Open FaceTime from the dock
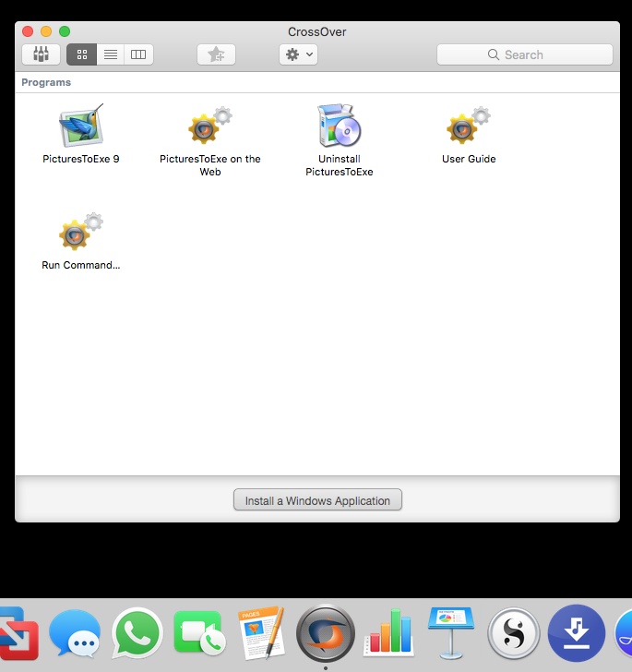Viewport: 632px width, 672px height. click(x=198, y=634)
